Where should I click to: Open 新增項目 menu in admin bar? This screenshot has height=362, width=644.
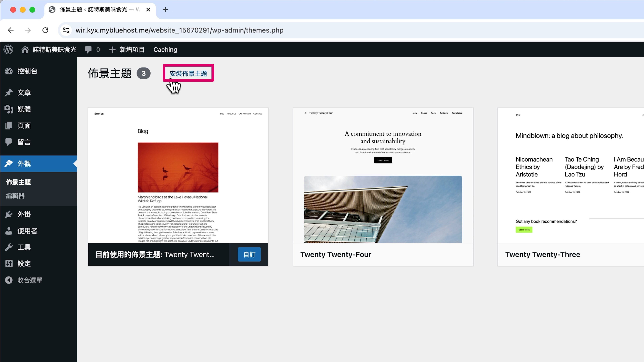(x=127, y=49)
